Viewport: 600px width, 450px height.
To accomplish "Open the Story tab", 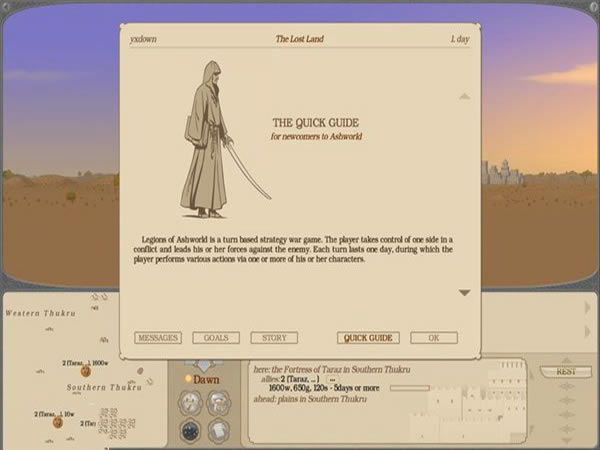I will [274, 338].
